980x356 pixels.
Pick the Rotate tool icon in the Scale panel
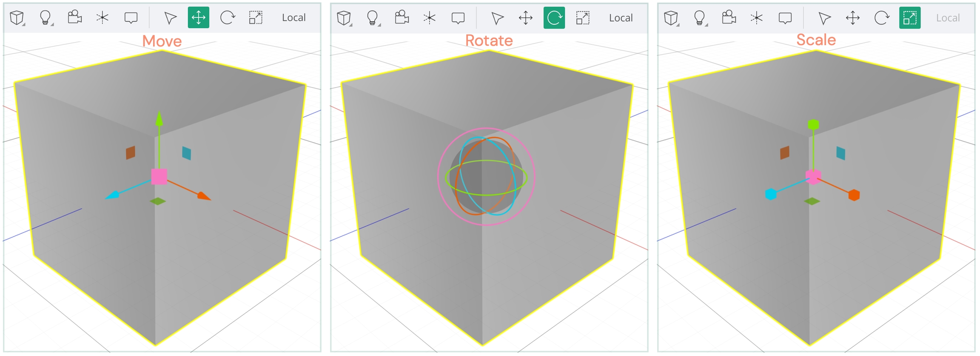point(881,18)
